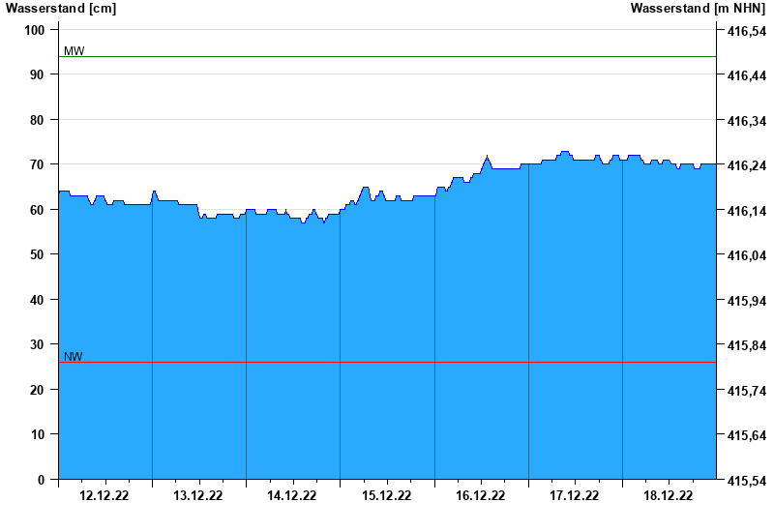Viewport: 774px width, 532px height.
Task: Select the 17.12.22 date label
Action: coord(575,496)
